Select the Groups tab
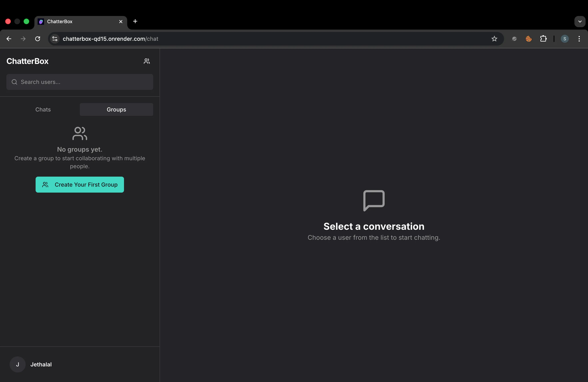 [x=116, y=109]
